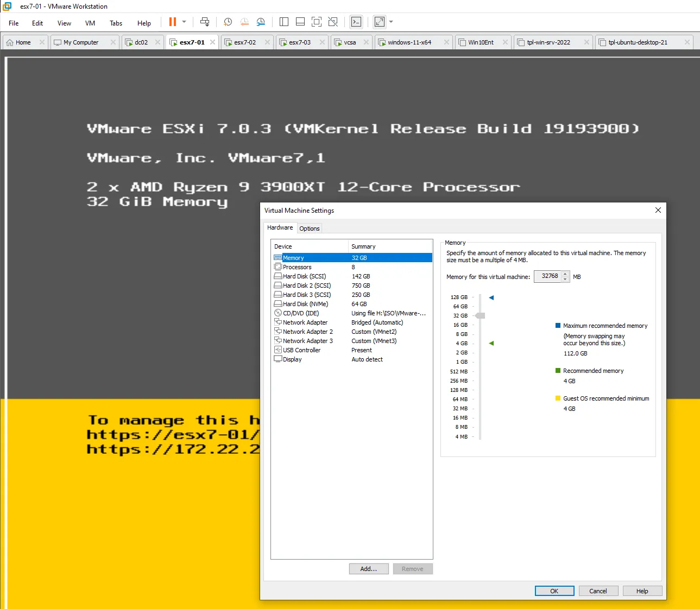
Task: Click Help in Virtual Machine Settings
Action: tap(642, 591)
